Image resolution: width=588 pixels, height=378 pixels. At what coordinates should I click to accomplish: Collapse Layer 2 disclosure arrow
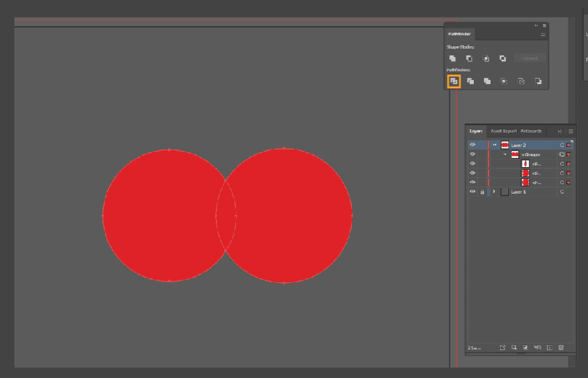[x=495, y=144]
